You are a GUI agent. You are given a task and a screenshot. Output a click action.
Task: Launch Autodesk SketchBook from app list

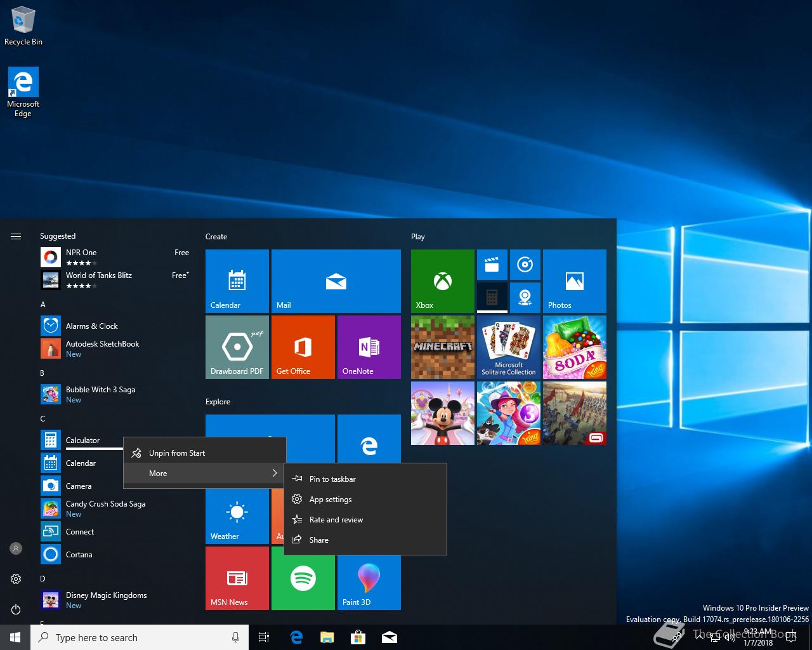tap(115, 348)
